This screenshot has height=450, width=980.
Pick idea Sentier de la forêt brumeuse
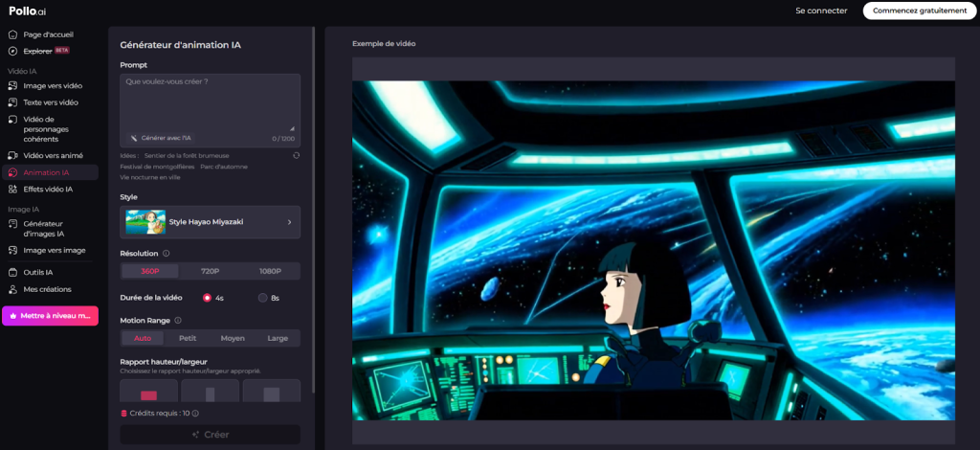187,156
